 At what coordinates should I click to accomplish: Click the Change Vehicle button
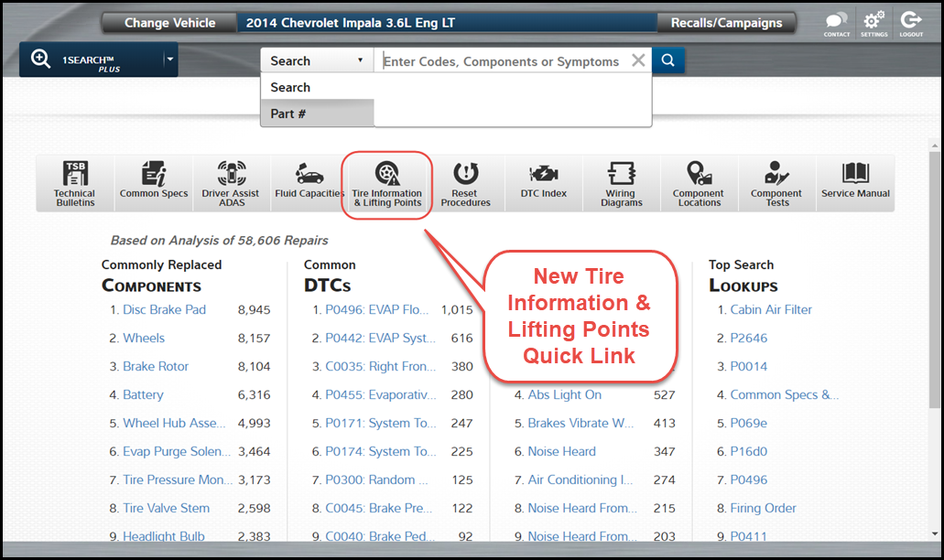168,23
